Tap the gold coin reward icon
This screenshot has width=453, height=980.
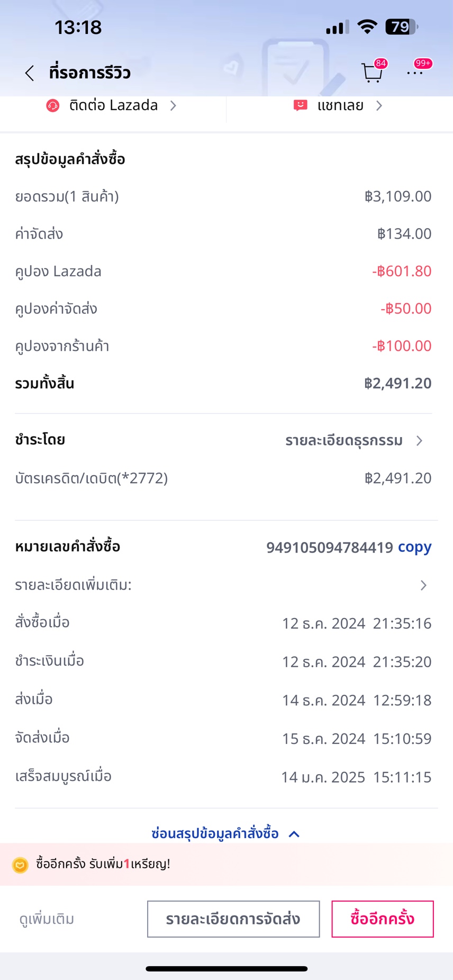pos(20,865)
